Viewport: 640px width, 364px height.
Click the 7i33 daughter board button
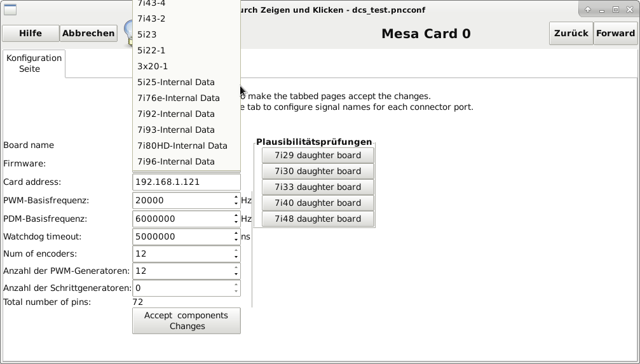pos(318,187)
